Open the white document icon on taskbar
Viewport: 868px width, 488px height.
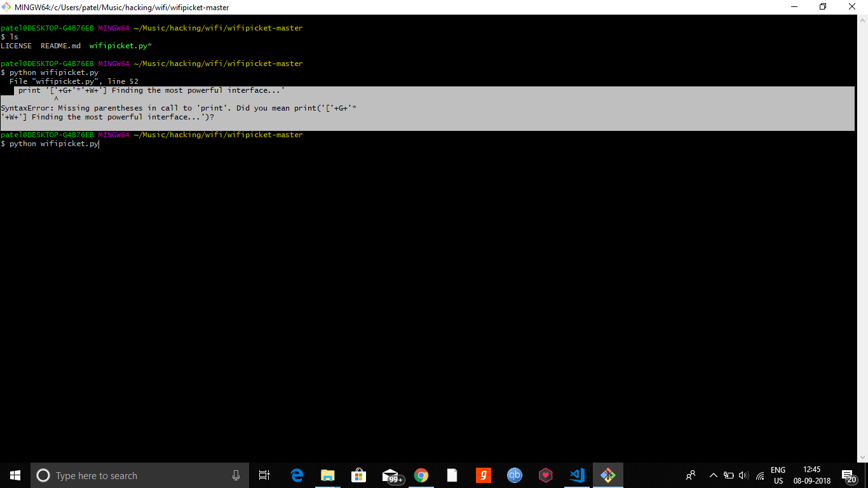tap(452, 475)
